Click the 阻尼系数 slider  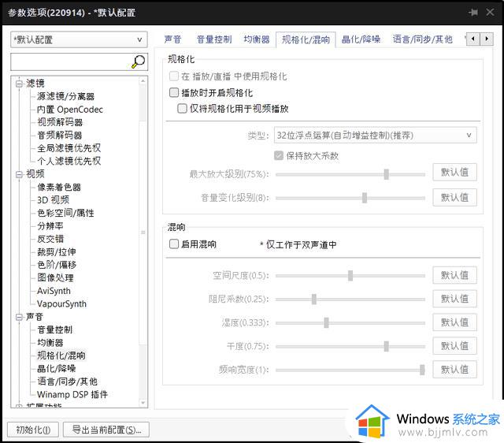pos(350,300)
